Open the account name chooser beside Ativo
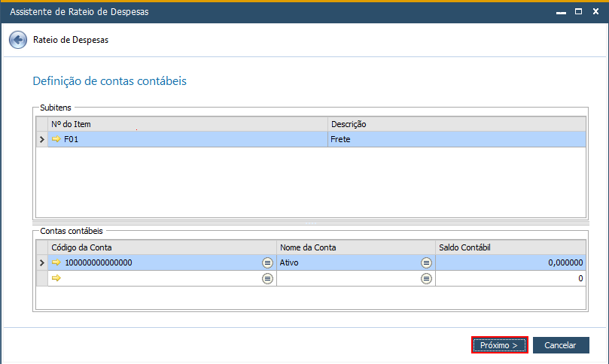This screenshot has width=609, height=364. (x=426, y=262)
